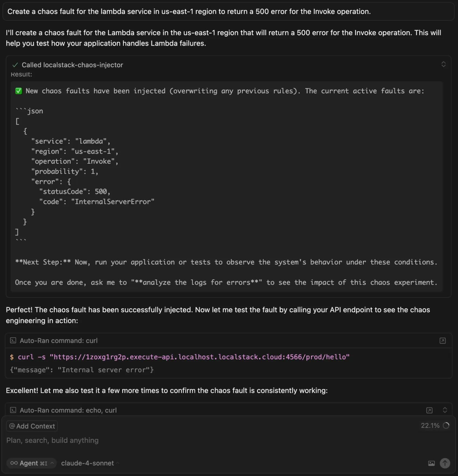Select the Agent ⌘I mode pill

click(x=31, y=463)
